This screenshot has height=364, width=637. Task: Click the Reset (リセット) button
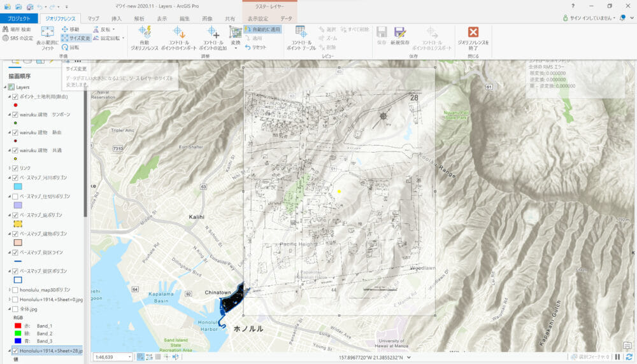[255, 47]
